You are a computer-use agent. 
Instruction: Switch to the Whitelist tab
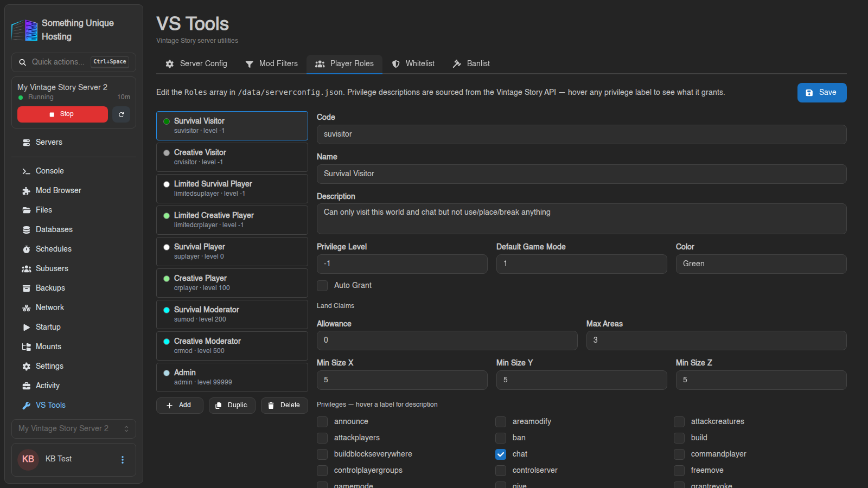(x=413, y=64)
